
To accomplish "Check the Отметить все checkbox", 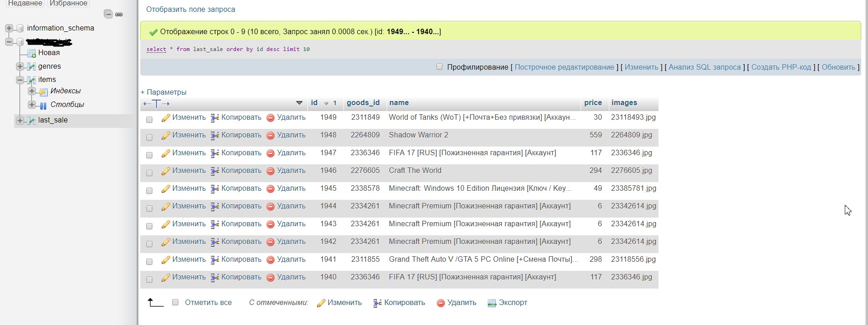I will 175,302.
